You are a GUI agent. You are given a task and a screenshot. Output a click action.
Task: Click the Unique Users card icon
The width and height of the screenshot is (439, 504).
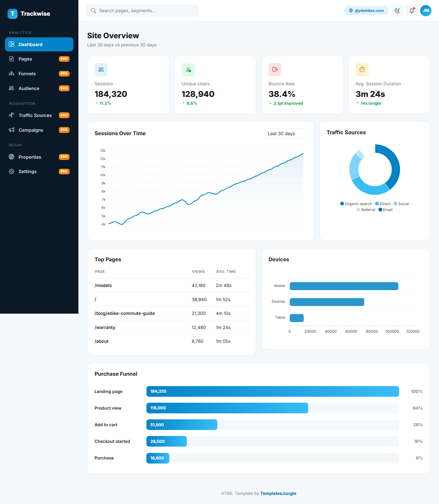[188, 70]
